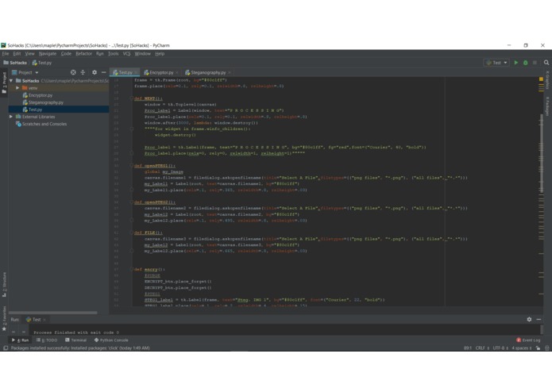Collapse the SoHacks root folder
The width and height of the screenshot is (552, 392).
(11, 81)
